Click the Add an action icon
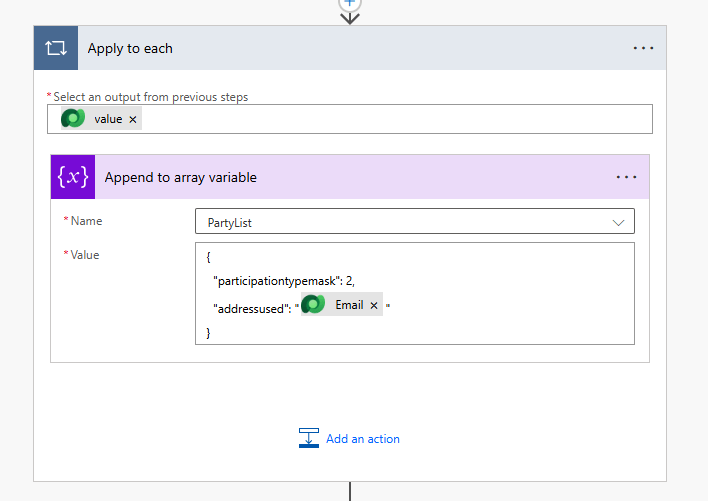This screenshot has width=708, height=501. click(308, 438)
